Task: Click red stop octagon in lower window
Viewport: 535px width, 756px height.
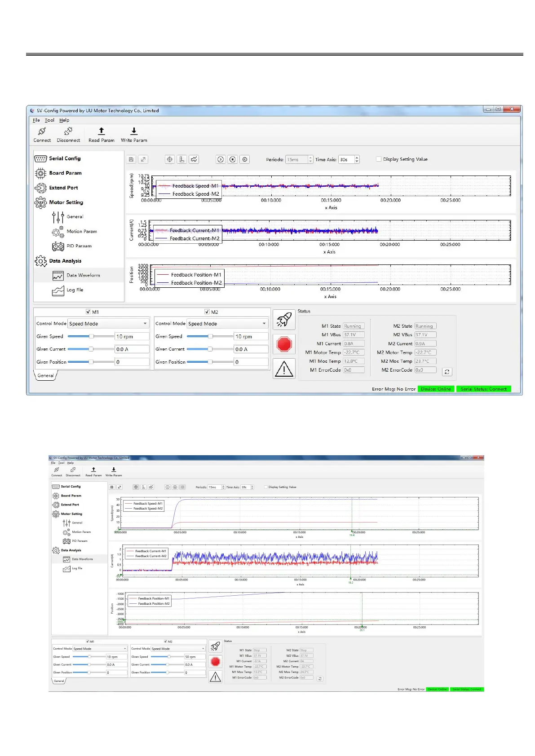Action: click(x=216, y=661)
